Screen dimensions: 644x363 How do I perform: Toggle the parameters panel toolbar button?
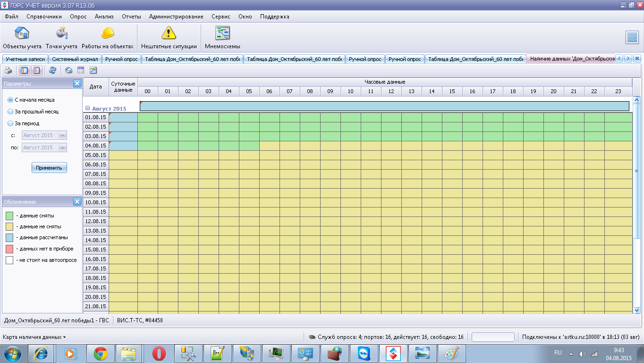(24, 70)
